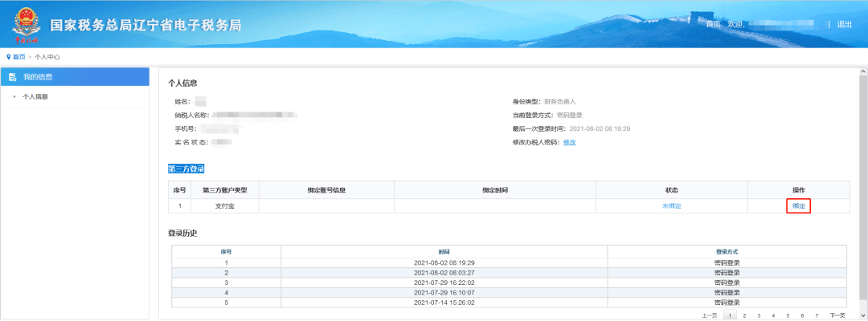Go to 首页 in the top header
868x321 pixels.
(713, 24)
